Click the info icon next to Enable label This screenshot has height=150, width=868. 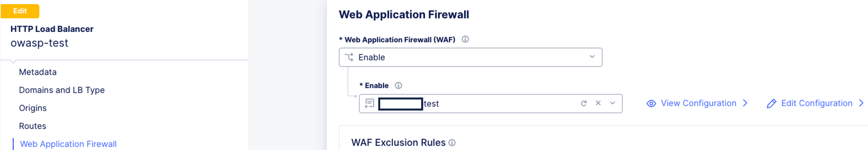point(398,85)
